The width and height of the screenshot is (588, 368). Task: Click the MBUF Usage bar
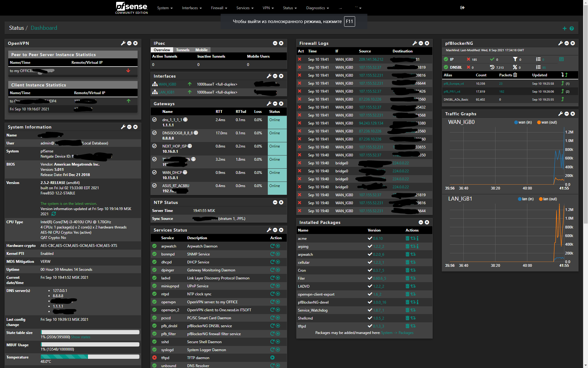point(90,344)
